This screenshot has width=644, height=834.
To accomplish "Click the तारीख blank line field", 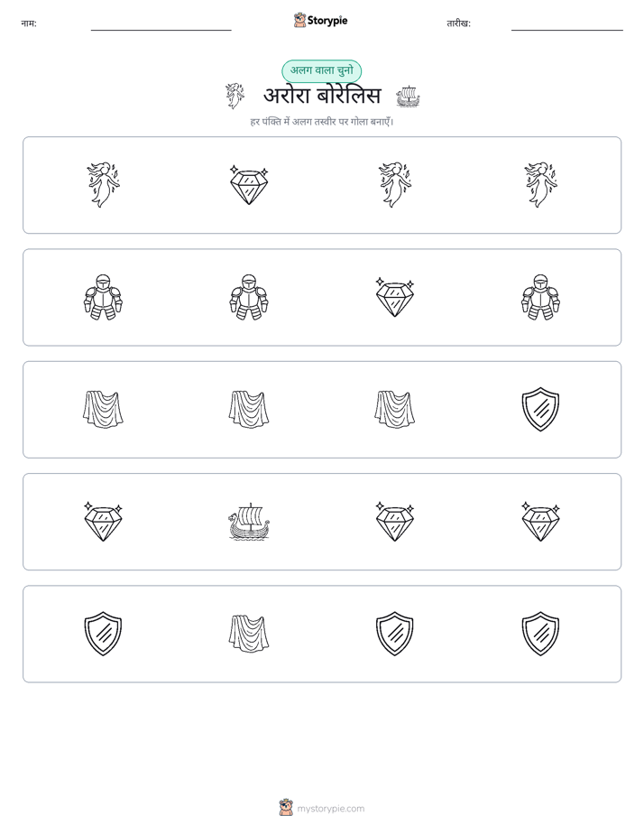I will point(567,25).
